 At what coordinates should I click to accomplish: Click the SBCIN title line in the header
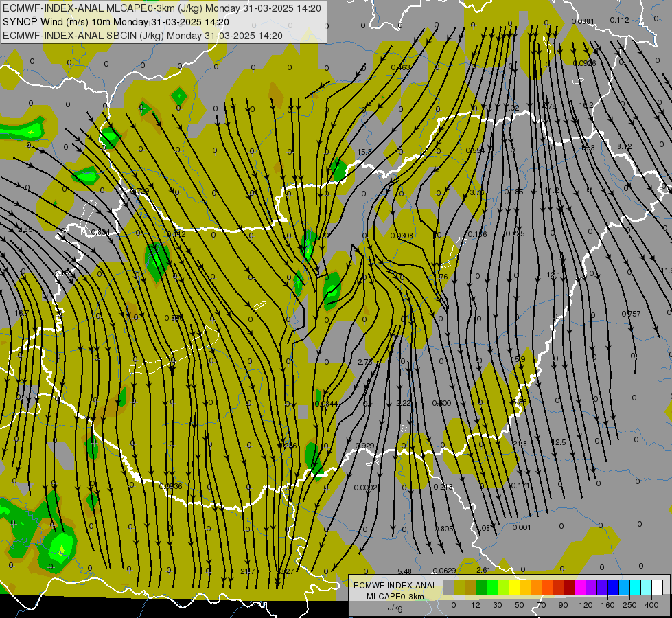(x=143, y=36)
